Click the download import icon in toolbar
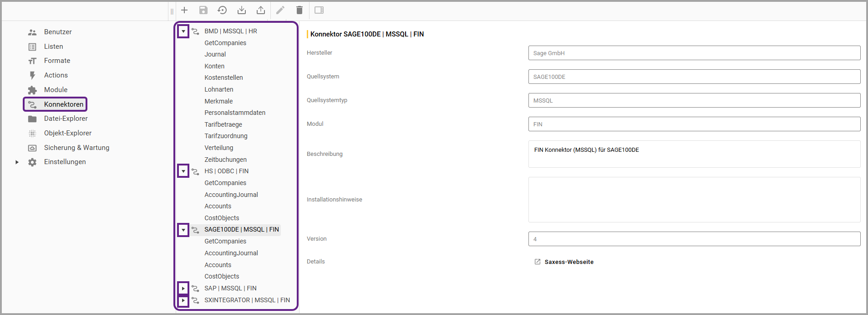Viewport: 868px width, 315px height. click(x=242, y=10)
